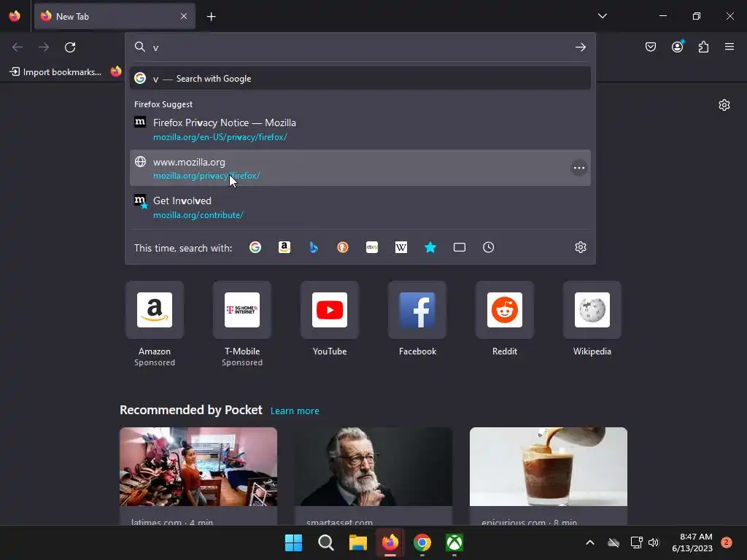Image resolution: width=747 pixels, height=560 pixels.
Task: Select the New Tab tab
Action: 115,16
